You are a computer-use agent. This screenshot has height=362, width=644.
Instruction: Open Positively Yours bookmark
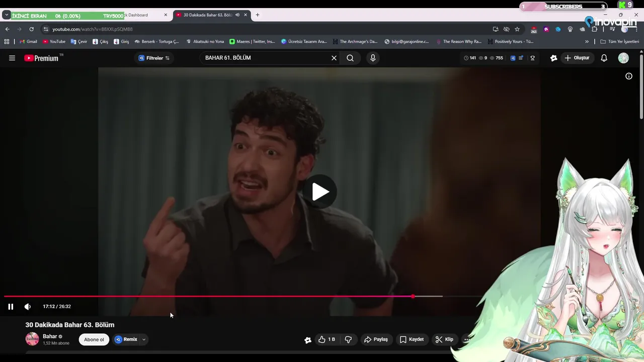pos(510,42)
